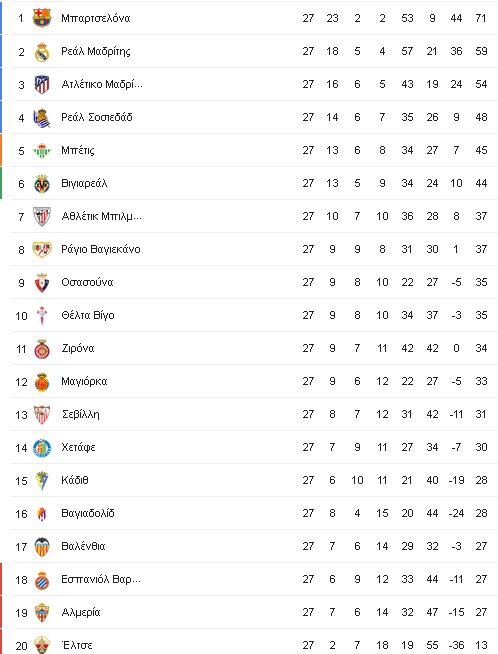Click the Valencia bat crest icon
The width and height of the screenshot is (498, 654).
(x=42, y=547)
